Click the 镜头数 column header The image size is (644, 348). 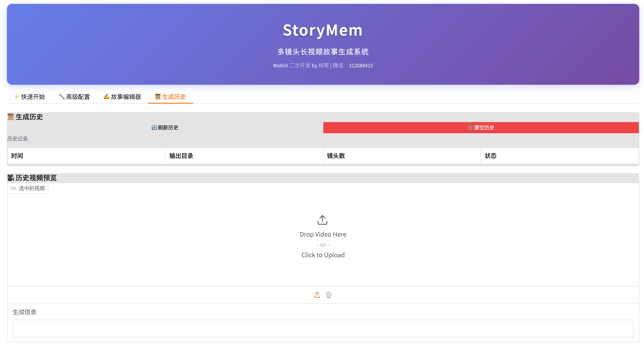[336, 156]
